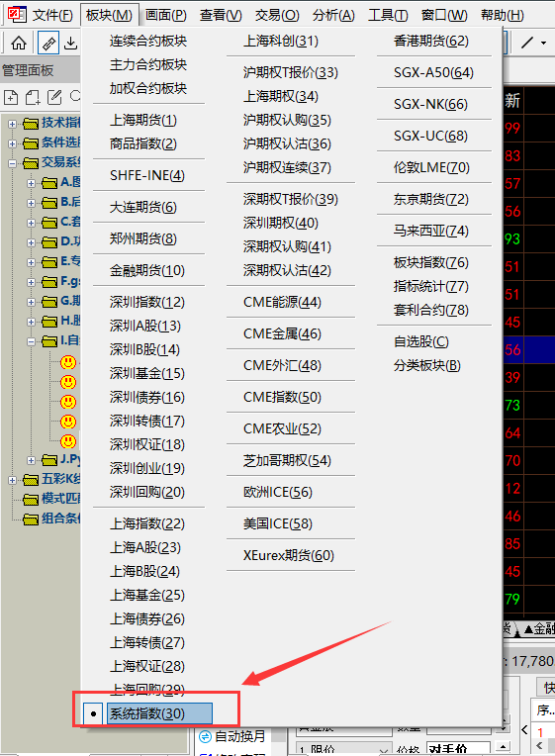Expand the B. subfolder node
Viewport: 555px width, 756px height.
[x=32, y=203]
